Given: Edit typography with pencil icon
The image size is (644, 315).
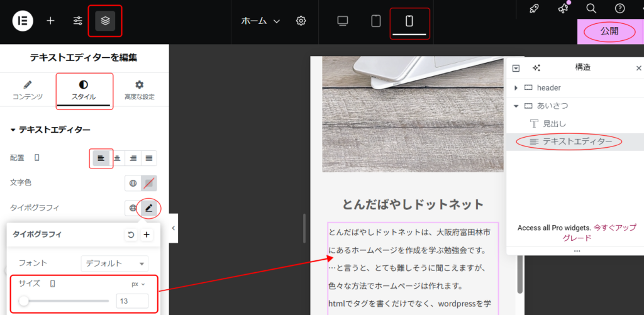Looking at the screenshot, I should coord(149,207).
